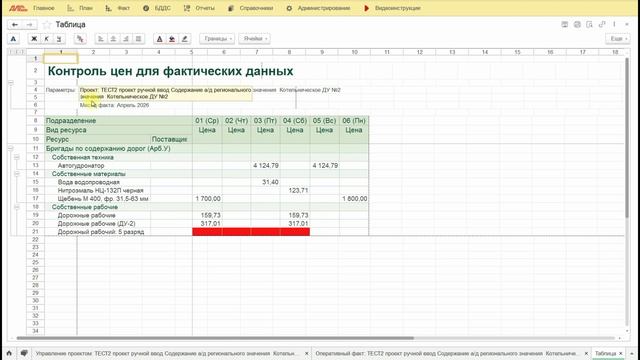This screenshot has width=640, height=360.
Task: Click the save icon in the title bar
Action: [564, 24]
